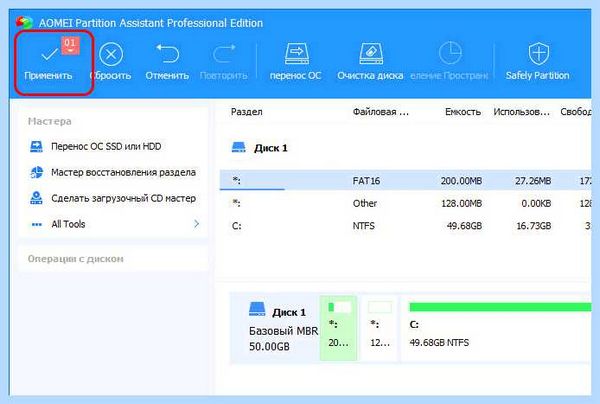The height and width of the screenshot is (404, 600).
Task: Select the green 20... partition block in disk map
Action: point(338,328)
